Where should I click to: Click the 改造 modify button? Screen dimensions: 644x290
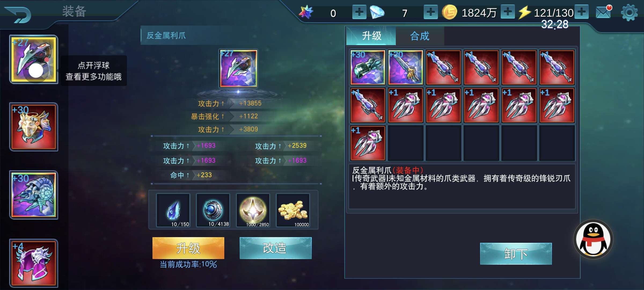(276, 248)
